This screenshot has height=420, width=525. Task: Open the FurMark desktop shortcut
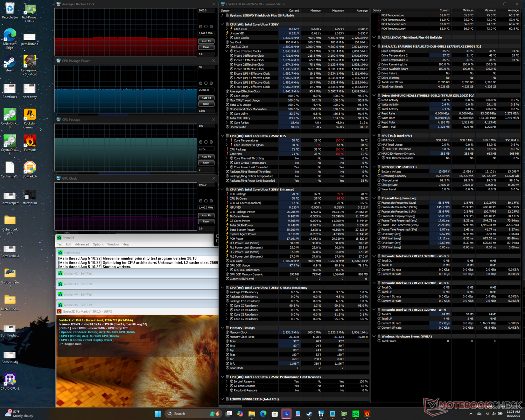pos(30,141)
